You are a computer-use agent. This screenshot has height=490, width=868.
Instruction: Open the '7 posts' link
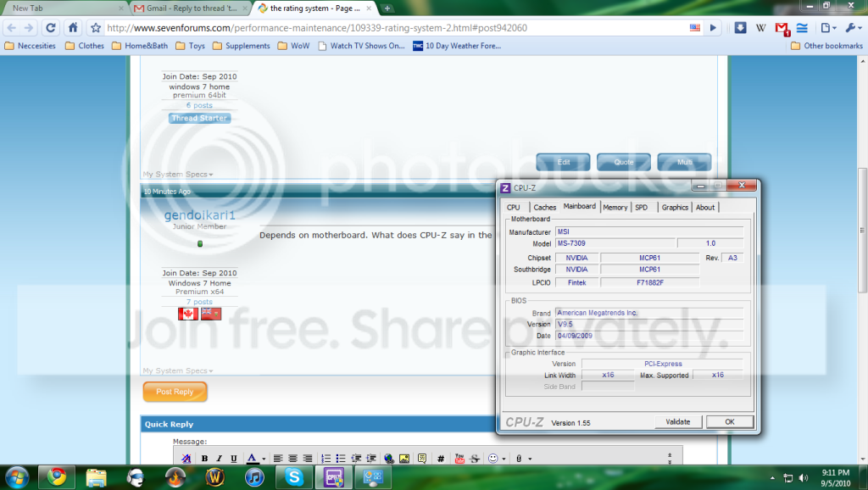[199, 302]
